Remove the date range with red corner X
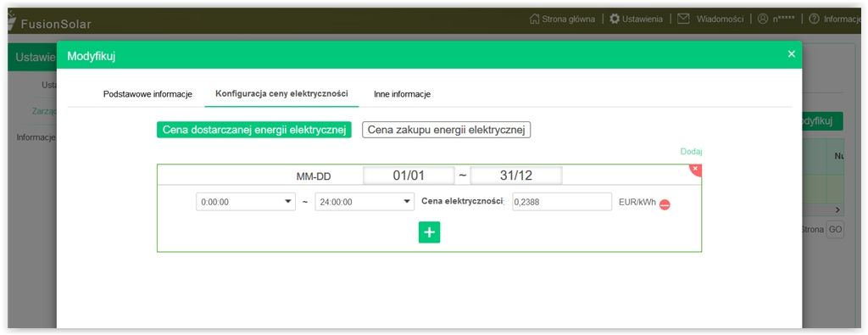Screen dimensions: 868x335 pyautogui.click(x=696, y=169)
